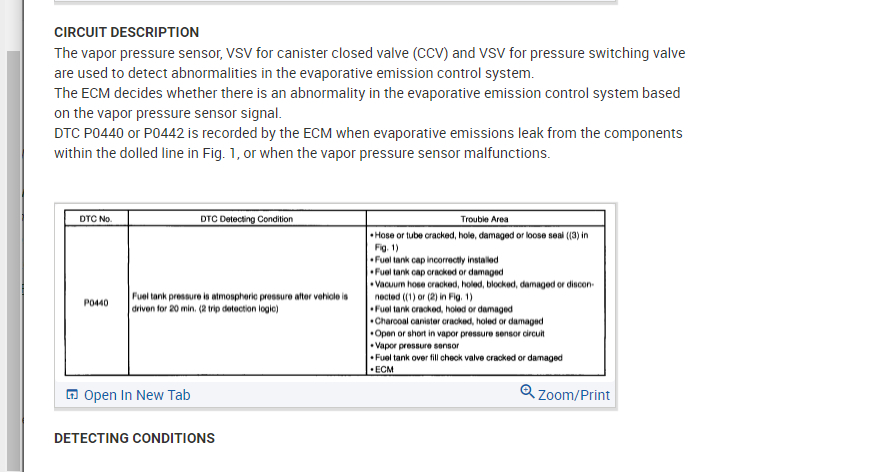Click the Trouble Area column header

pyautogui.click(x=484, y=218)
